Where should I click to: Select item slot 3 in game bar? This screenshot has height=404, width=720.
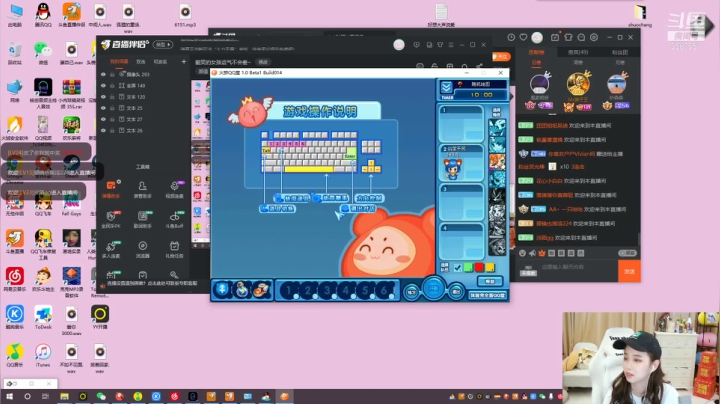[x=327, y=290]
